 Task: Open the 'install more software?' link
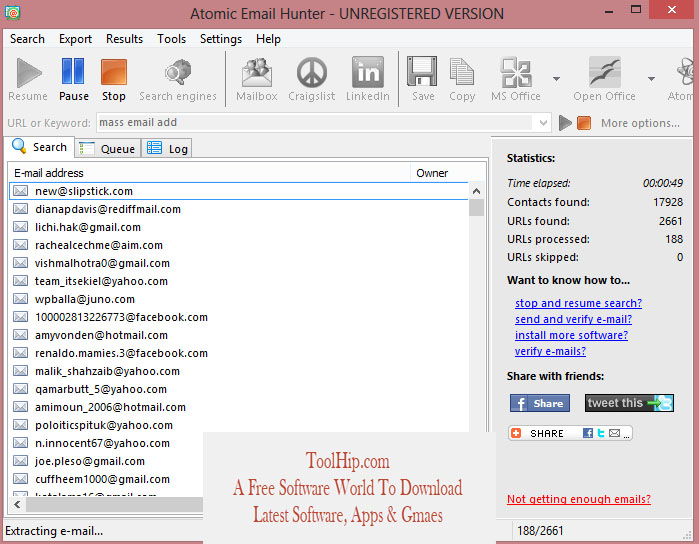571,335
